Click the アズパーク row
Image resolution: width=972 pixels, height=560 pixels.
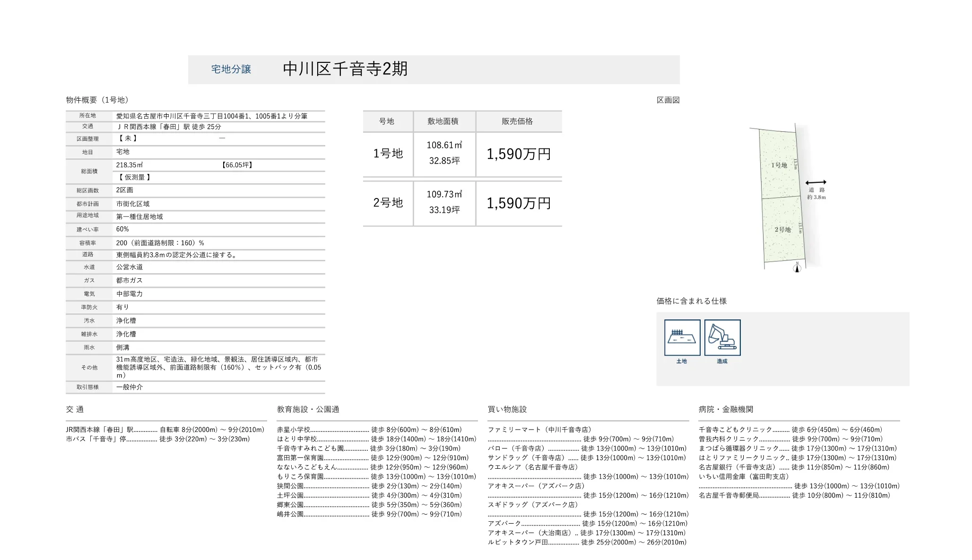[x=588, y=524]
